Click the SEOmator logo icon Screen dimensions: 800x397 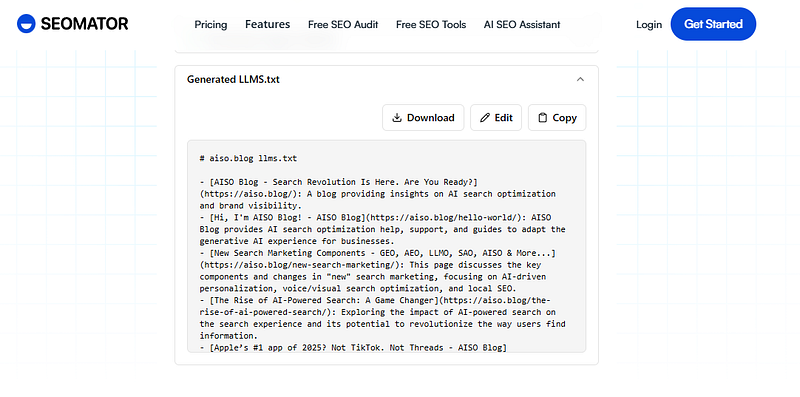26,24
